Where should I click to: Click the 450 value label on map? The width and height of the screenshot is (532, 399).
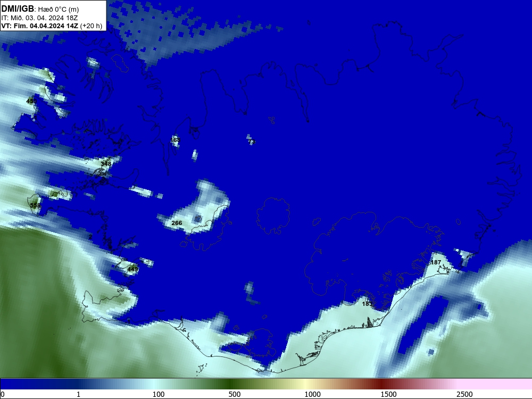[x=31, y=101]
